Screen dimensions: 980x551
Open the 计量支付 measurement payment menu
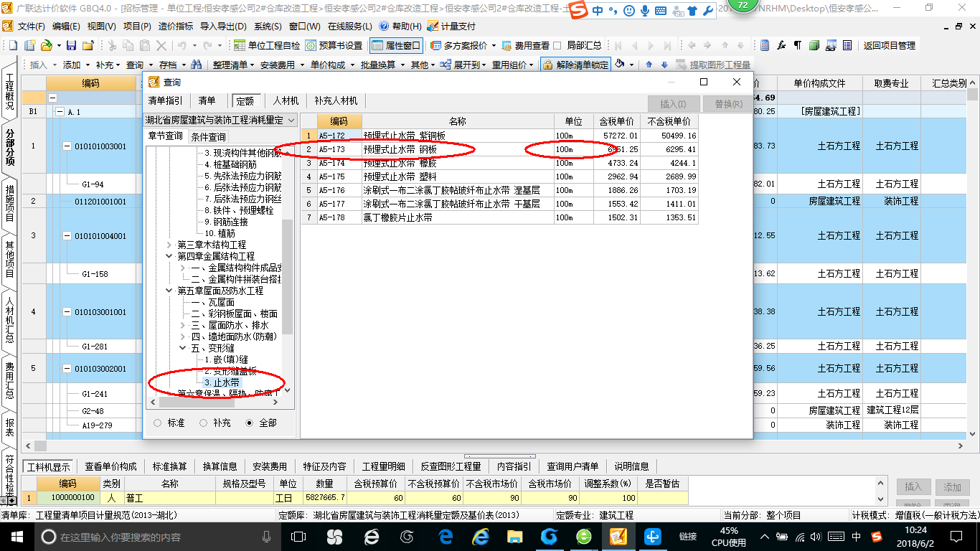tap(451, 26)
